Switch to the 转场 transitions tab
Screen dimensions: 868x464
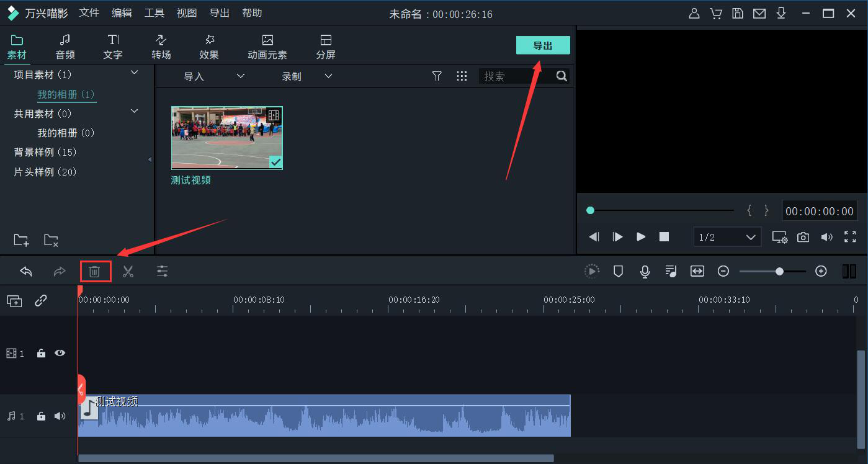(x=161, y=47)
